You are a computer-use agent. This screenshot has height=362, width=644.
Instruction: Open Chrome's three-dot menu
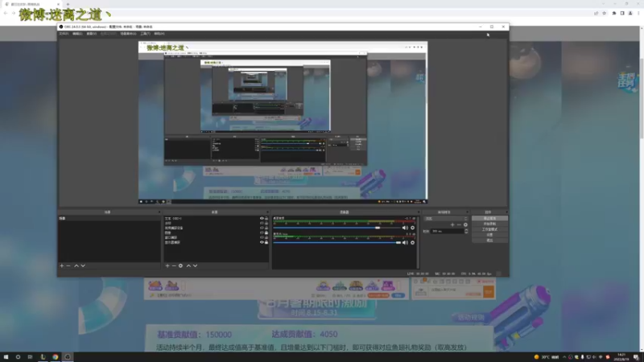click(638, 13)
